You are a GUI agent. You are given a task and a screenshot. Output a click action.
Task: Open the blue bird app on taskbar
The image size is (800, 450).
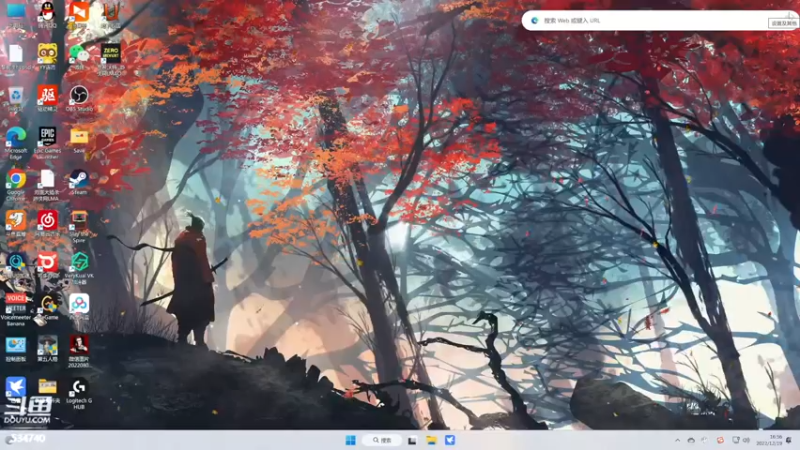click(449, 440)
